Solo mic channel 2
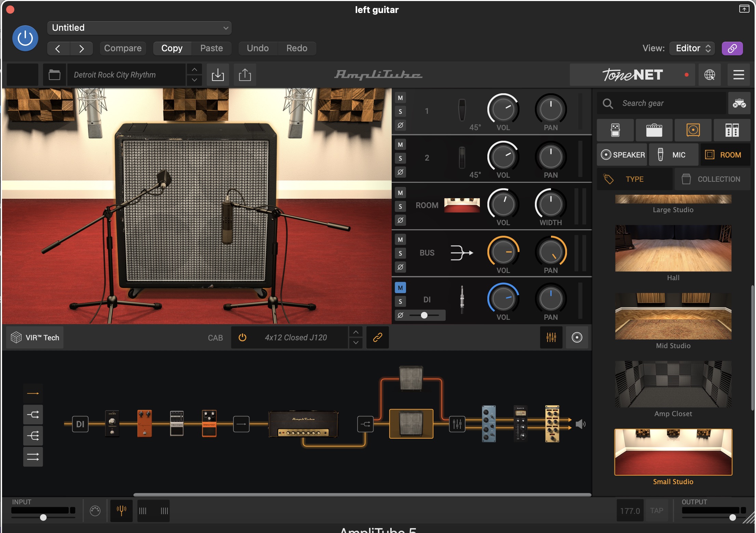 (400, 158)
